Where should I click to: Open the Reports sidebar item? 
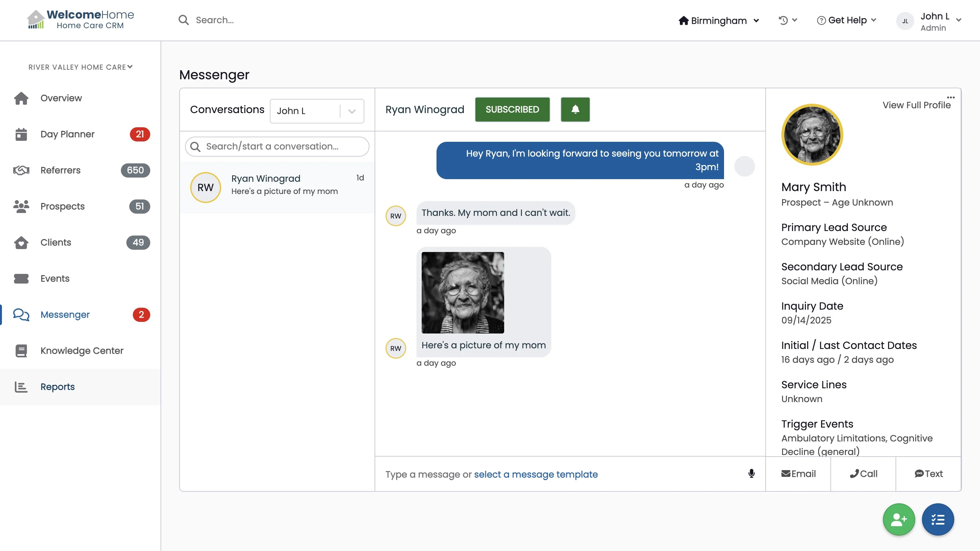tap(57, 387)
